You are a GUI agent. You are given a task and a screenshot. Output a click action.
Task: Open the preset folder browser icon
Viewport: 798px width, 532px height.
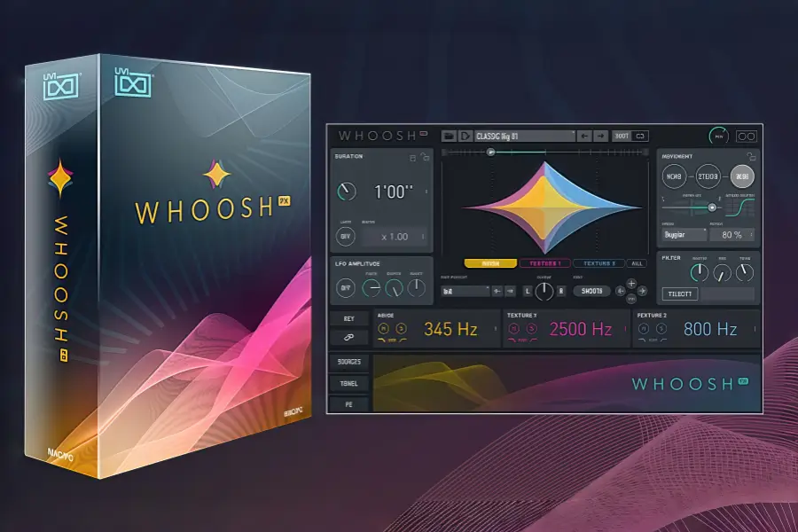[449, 136]
